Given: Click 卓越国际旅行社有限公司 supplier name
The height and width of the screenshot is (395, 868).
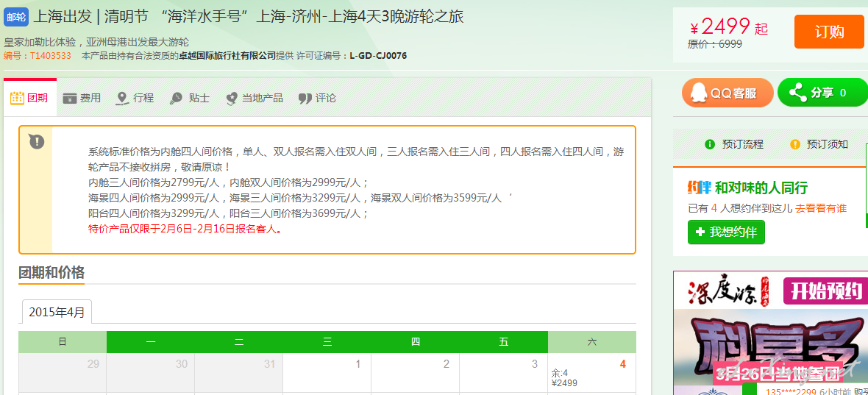Looking at the screenshot, I should coord(227,55).
